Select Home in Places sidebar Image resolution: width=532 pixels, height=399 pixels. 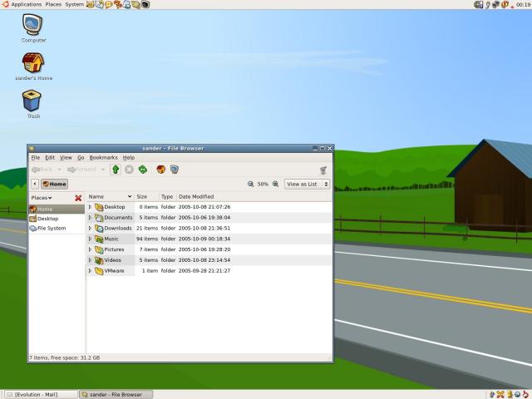[57, 209]
